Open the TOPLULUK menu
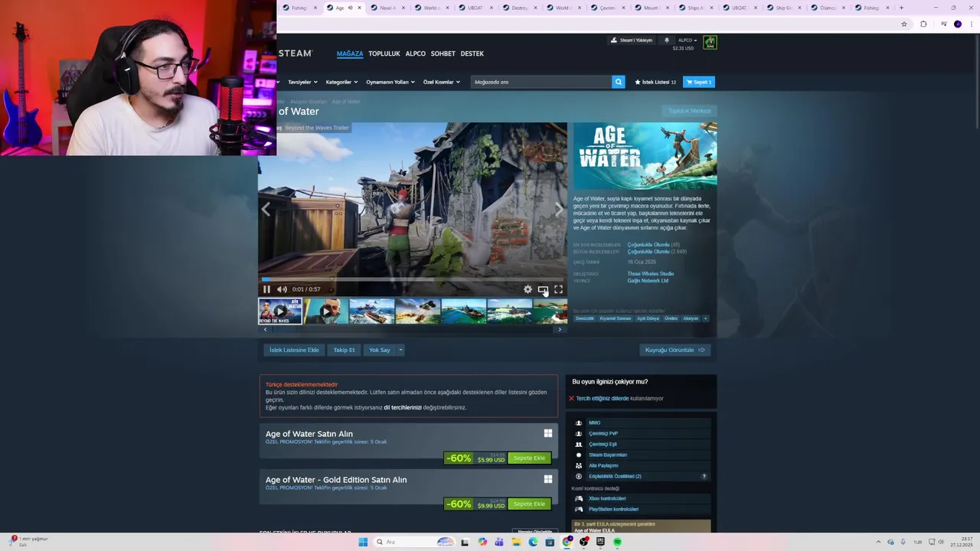Image resolution: width=980 pixels, height=551 pixels. click(x=384, y=54)
